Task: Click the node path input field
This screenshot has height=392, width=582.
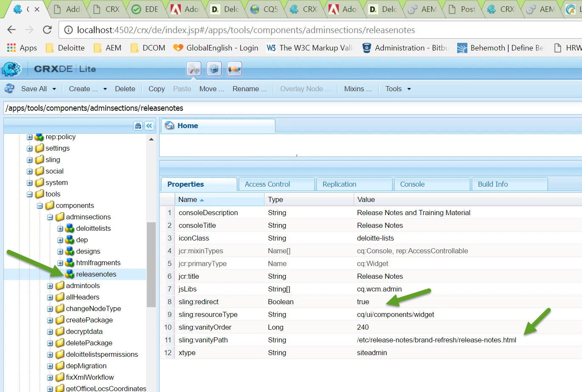Action: tap(292, 108)
